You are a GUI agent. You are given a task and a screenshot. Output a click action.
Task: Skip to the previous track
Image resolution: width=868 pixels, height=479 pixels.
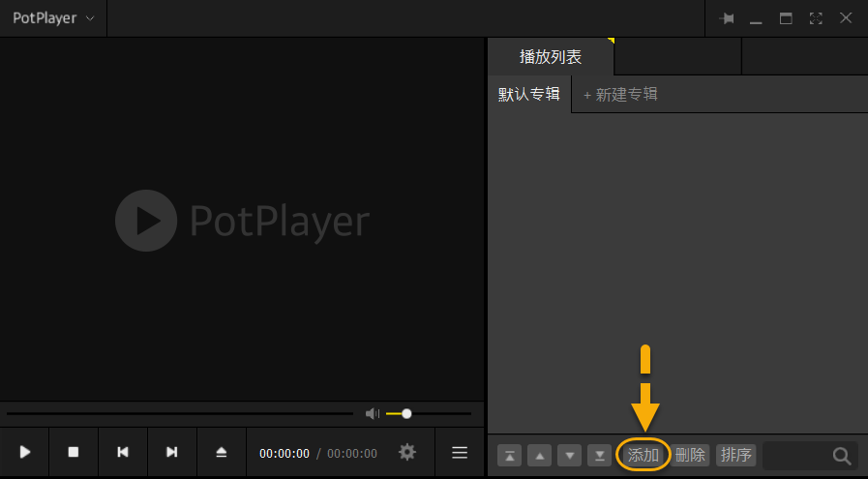click(x=123, y=452)
